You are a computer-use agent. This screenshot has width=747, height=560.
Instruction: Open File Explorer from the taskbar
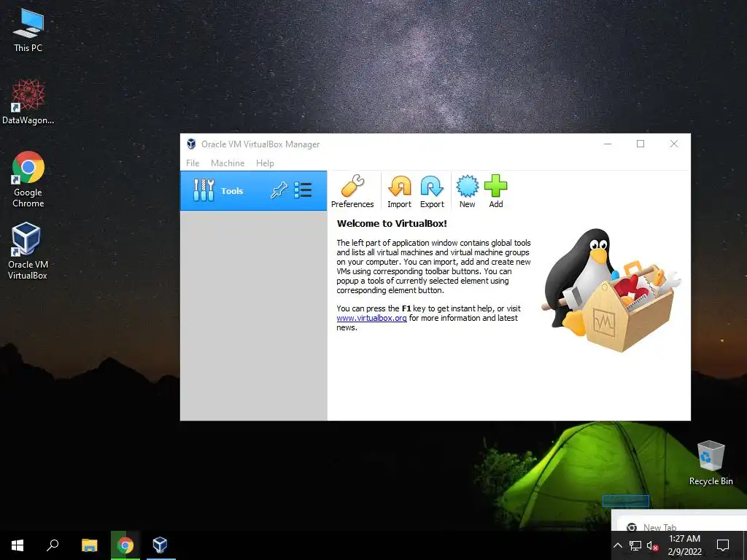[89, 545]
